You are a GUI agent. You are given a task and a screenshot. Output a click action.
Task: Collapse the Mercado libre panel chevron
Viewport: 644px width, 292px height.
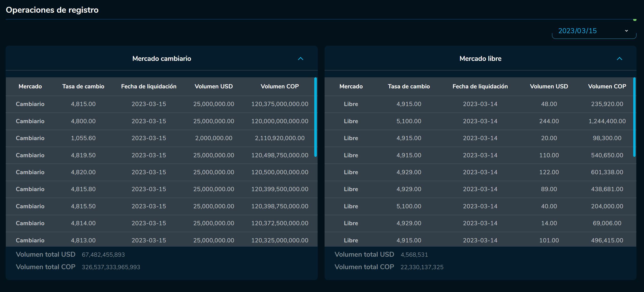coord(619,59)
